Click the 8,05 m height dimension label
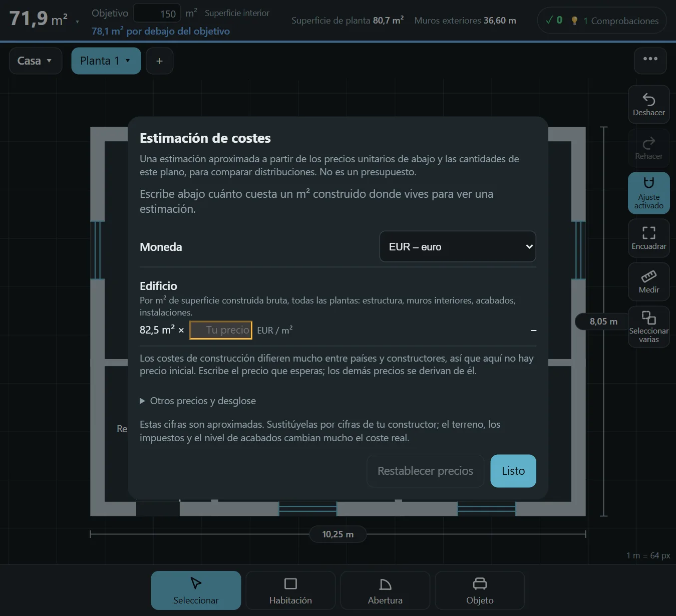Image resolution: width=676 pixels, height=616 pixels. (603, 322)
